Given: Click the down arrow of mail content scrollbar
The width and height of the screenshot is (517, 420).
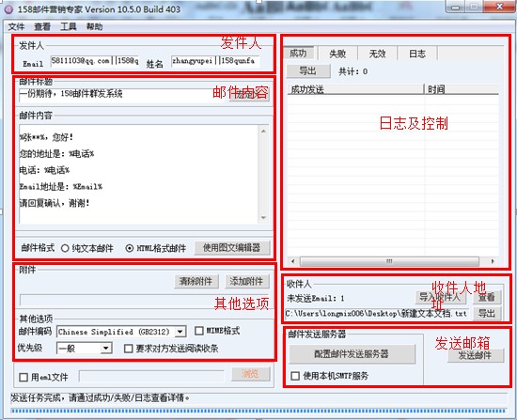Looking at the screenshot, I should tap(263, 218).
